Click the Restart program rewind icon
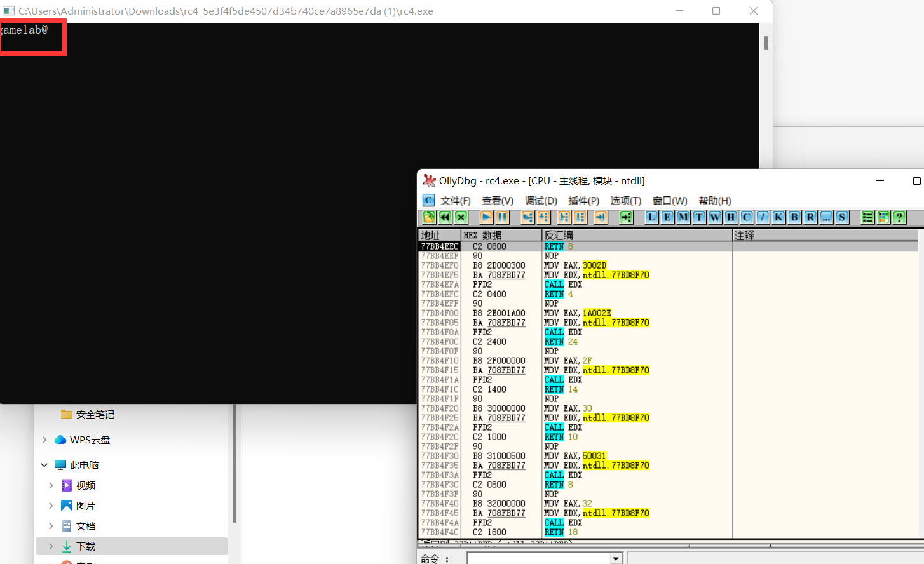 (x=445, y=217)
